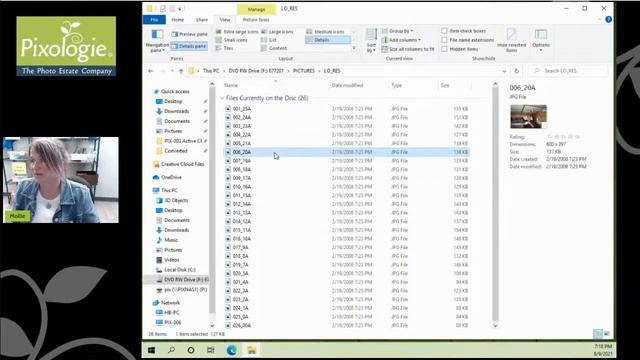The width and height of the screenshot is (640, 360).
Task: Select Local Disk (C:) in sidebar
Action: point(176,270)
